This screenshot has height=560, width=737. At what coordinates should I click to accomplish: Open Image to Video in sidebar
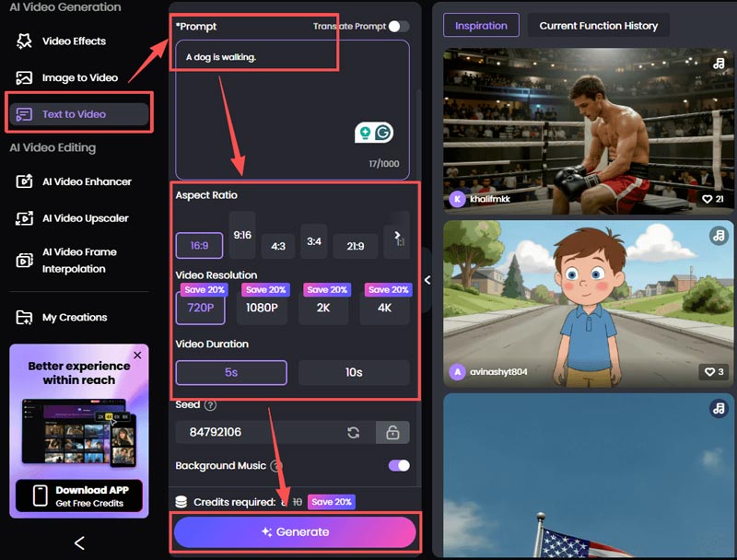coord(79,78)
